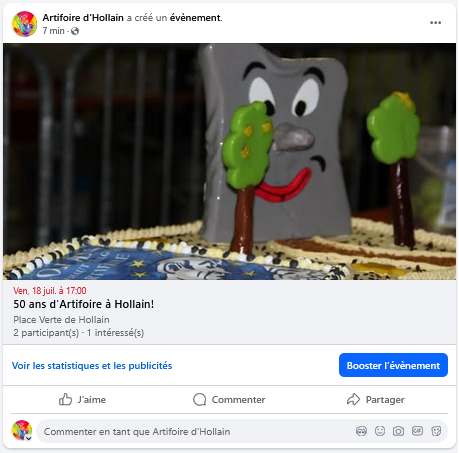Open the three-dot post options menu
The image size is (459, 453).
pos(435,23)
